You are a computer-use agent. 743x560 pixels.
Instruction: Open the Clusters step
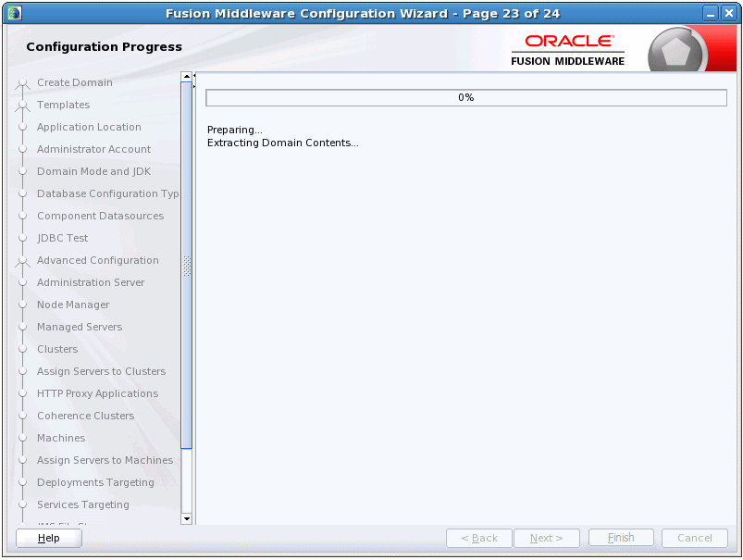(x=57, y=349)
